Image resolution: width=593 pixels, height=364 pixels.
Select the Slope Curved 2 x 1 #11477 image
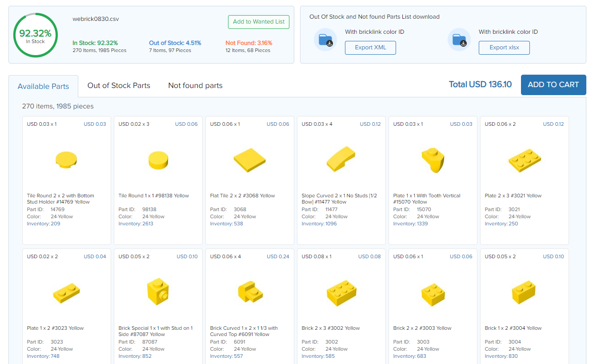(341, 160)
